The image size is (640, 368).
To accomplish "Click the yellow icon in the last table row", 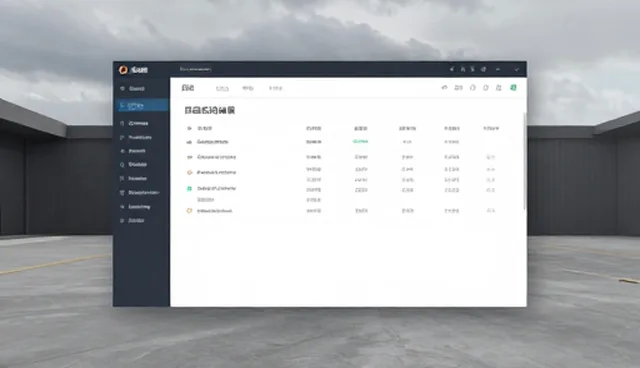I will (x=189, y=211).
